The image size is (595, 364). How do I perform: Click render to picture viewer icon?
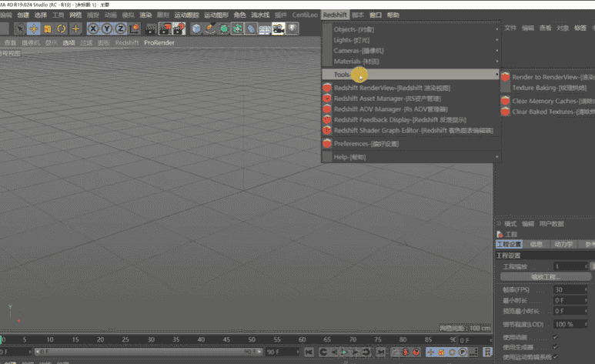pos(165,28)
